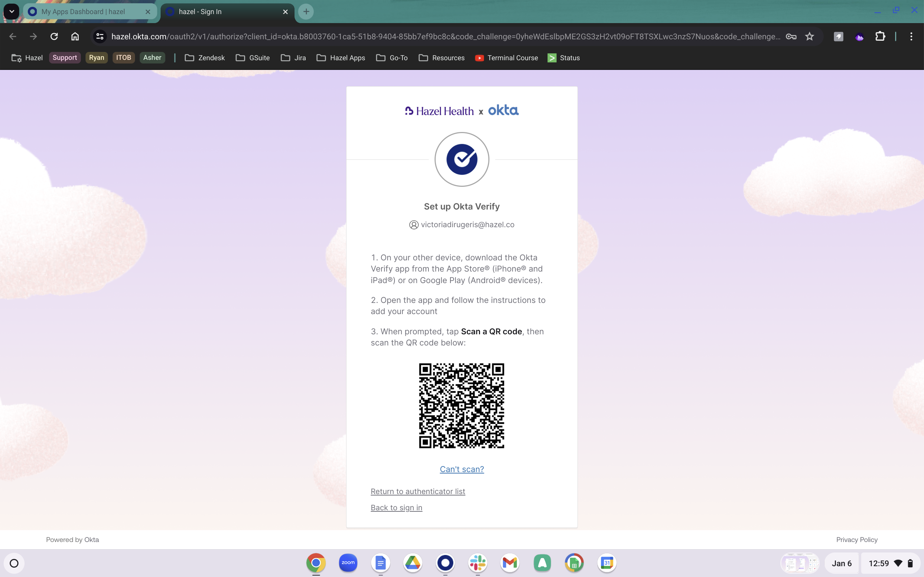Toggle the bookmark star for this page
This screenshot has width=924, height=577.
coord(810,36)
